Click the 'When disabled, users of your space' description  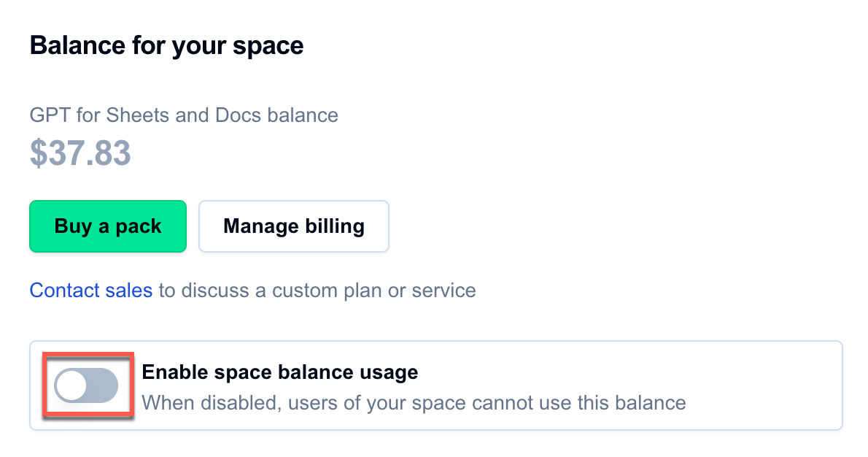[414, 402]
